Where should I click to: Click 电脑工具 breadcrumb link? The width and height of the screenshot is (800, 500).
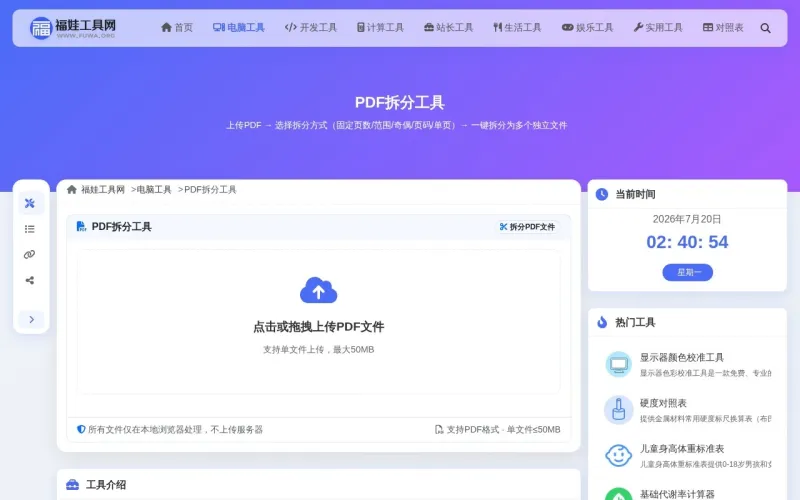(154, 189)
